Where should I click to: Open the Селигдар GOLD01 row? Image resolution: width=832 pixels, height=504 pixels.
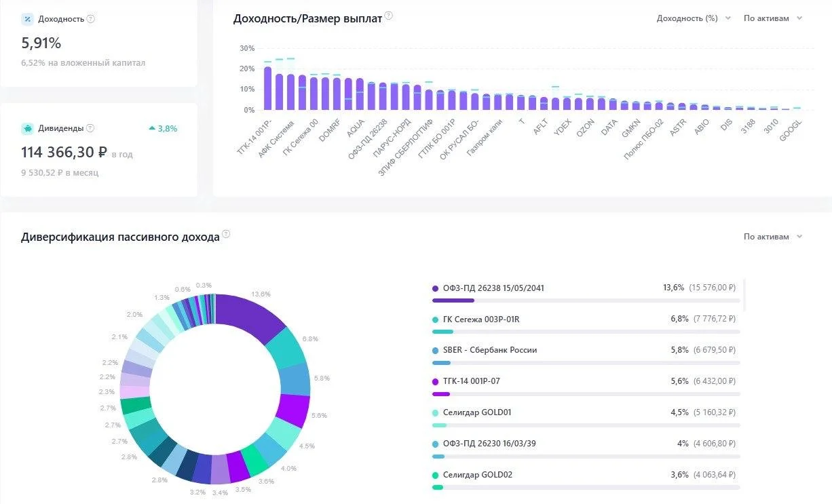(x=586, y=418)
